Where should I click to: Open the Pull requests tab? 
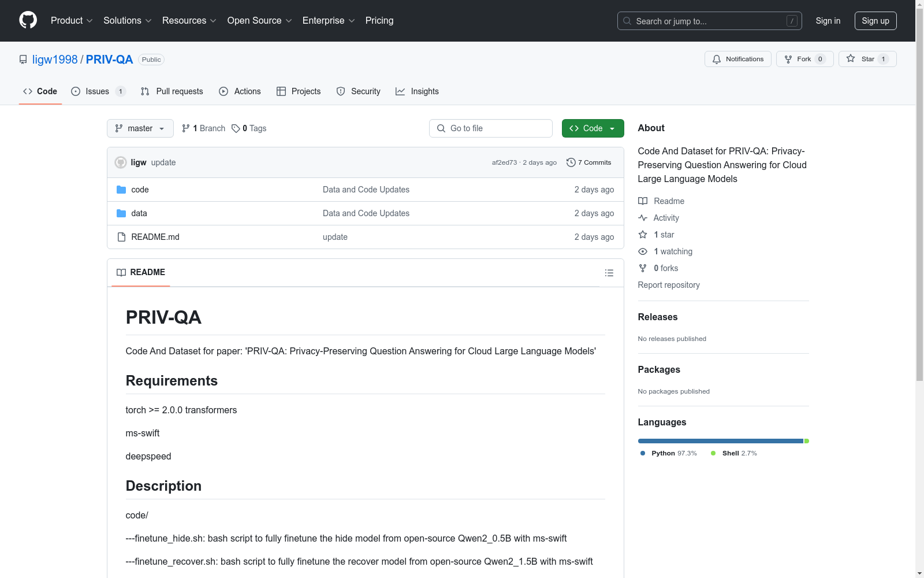coord(172,91)
